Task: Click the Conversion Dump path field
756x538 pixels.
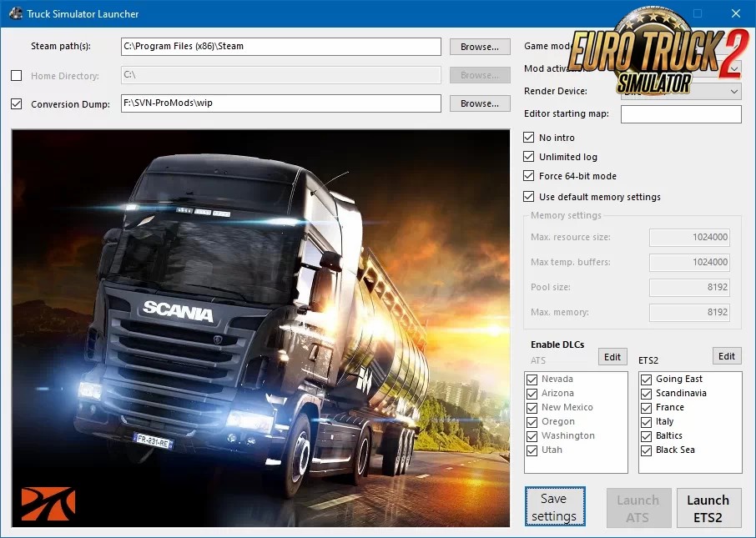Action: coord(281,103)
